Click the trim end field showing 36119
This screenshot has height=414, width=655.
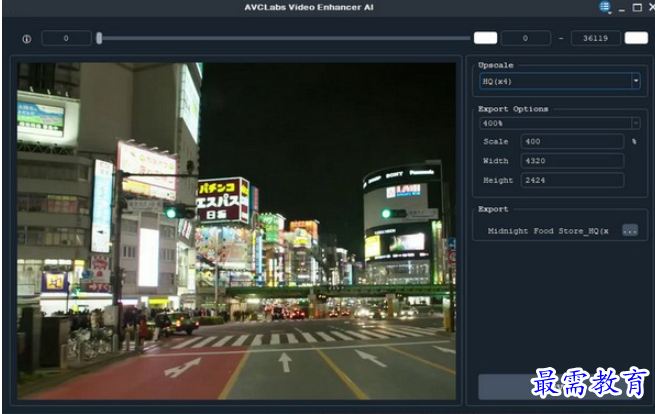595,38
